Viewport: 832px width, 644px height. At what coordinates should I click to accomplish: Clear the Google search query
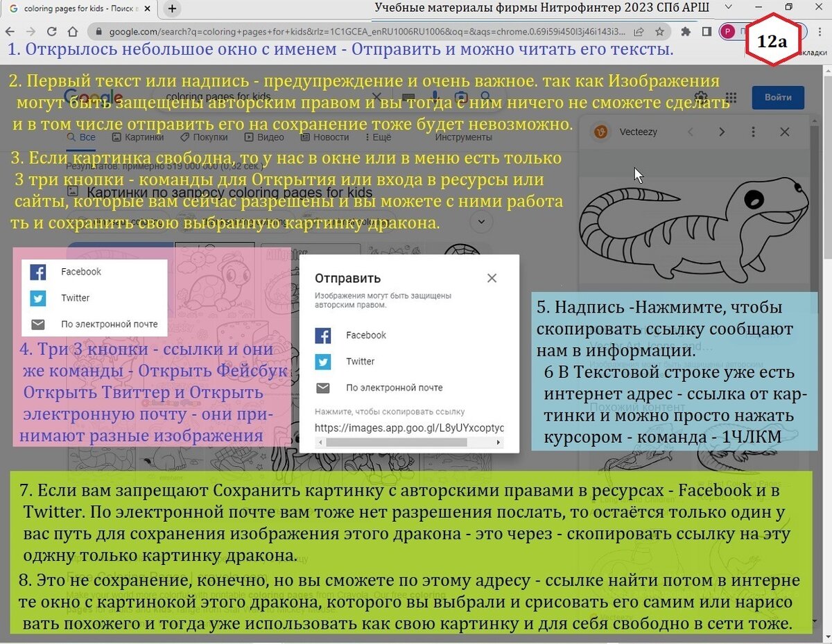tap(376, 97)
